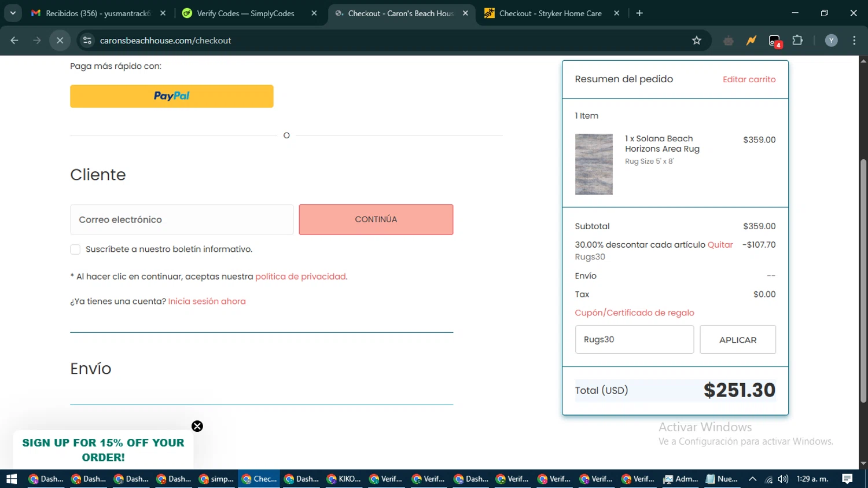Open the política de privacidad link
This screenshot has width=868, height=488.
[x=300, y=277]
